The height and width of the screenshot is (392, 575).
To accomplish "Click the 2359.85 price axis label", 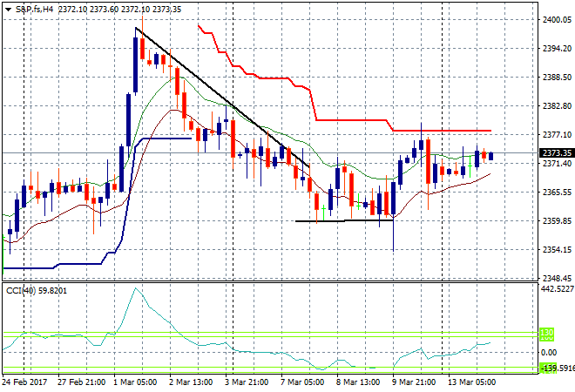I will coord(557,220).
